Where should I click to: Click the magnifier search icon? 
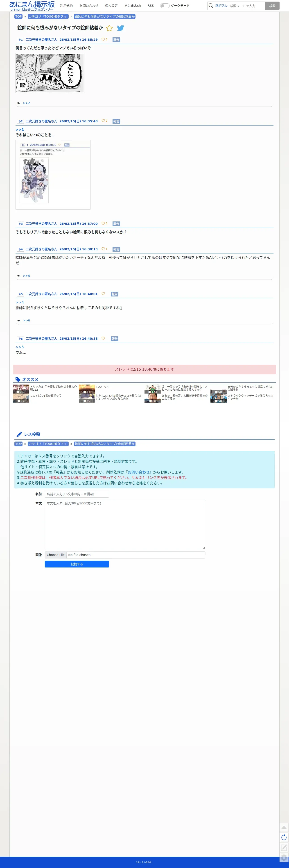[x=211, y=6]
